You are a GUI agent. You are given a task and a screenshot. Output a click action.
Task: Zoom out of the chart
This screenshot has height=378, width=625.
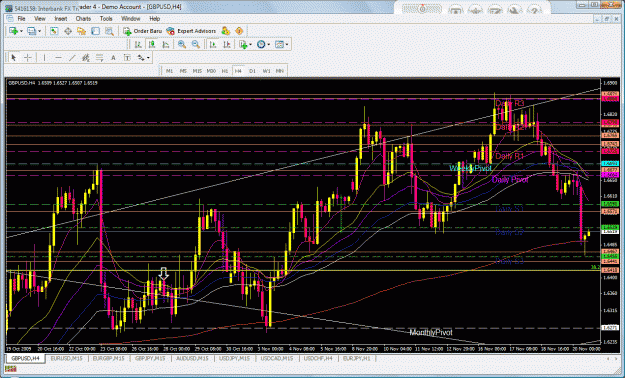196,45
